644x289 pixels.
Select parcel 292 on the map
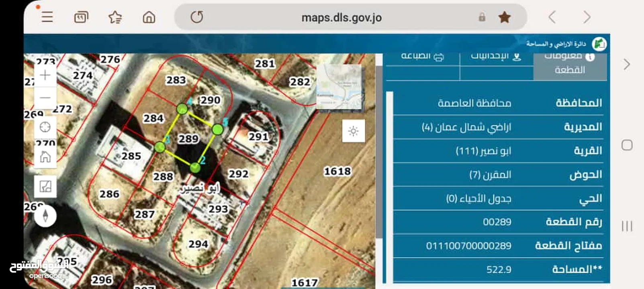(x=239, y=174)
